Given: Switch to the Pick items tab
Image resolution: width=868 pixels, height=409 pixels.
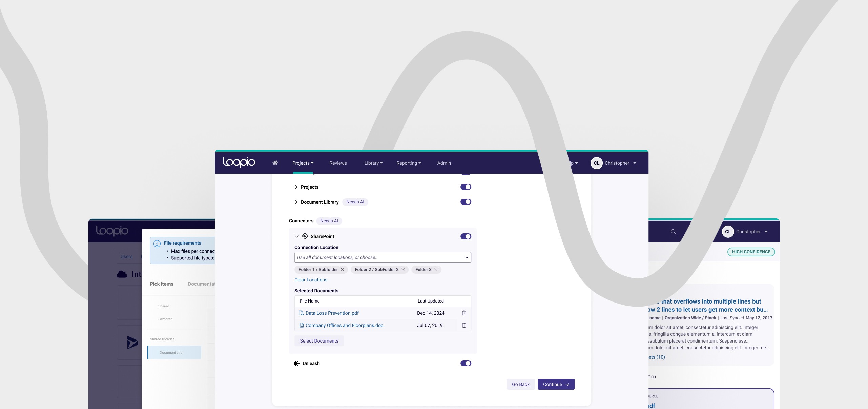Looking at the screenshot, I should pos(162,284).
